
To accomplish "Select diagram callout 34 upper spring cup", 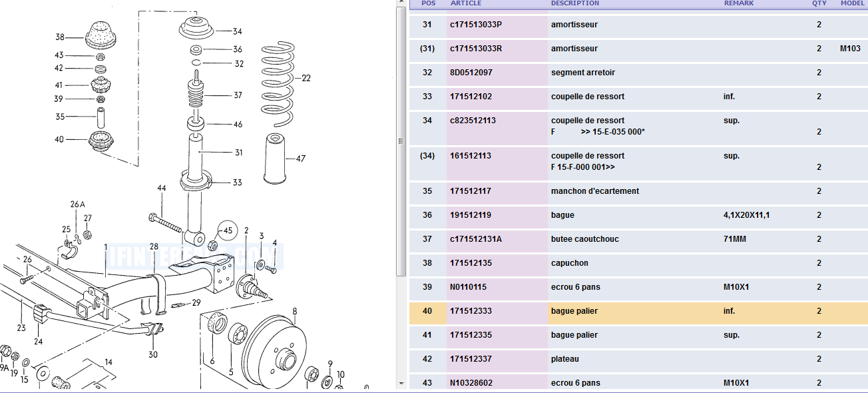I will click(238, 31).
